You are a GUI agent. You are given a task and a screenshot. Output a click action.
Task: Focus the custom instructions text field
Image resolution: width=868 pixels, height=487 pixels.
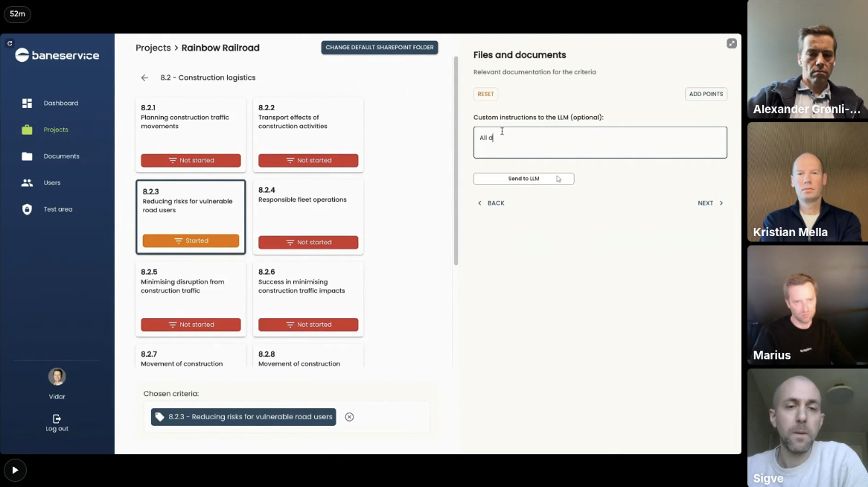click(600, 142)
